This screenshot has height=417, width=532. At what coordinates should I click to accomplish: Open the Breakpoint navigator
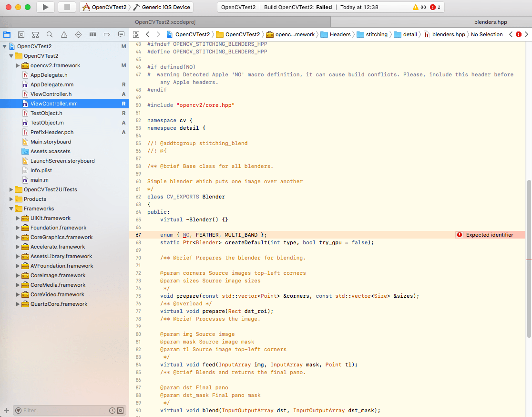107,34
